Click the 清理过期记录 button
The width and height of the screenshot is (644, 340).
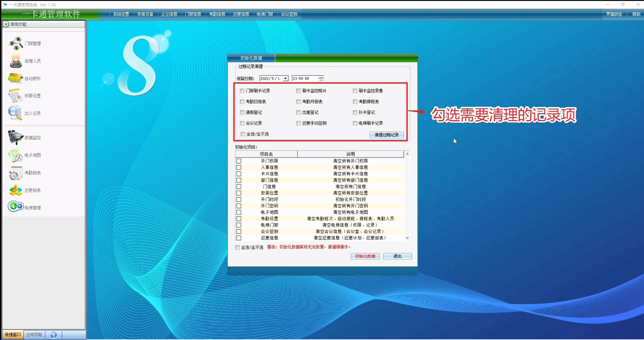[386, 135]
